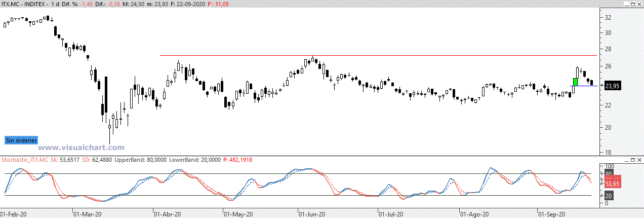This screenshot has width=644, height=218.
Task: Click the 18 price axis label
Action: 608,152
